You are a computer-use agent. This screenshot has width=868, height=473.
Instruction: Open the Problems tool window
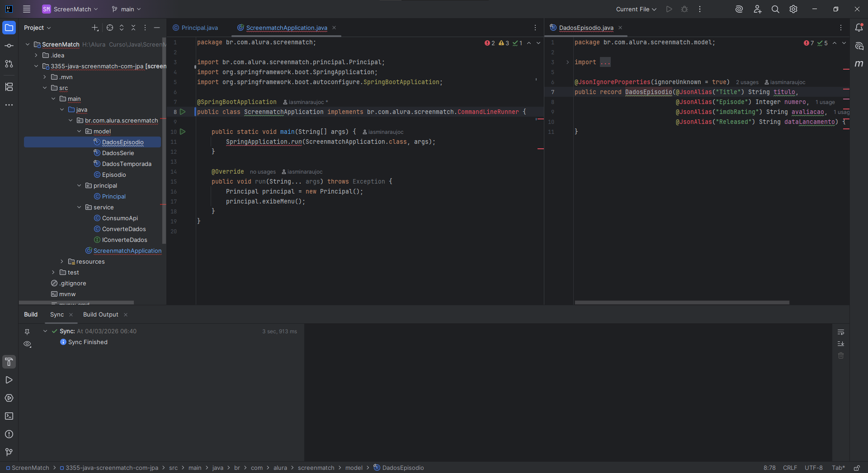[9, 434]
